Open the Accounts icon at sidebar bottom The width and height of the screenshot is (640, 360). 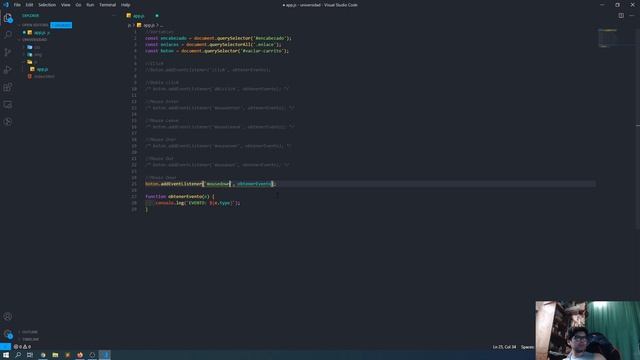(x=8, y=316)
